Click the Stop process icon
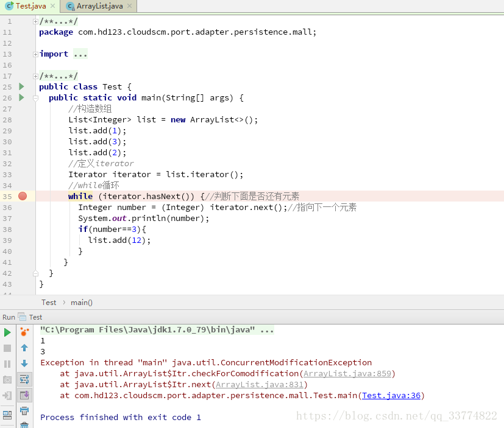Viewport: 504px width, 428px height. (x=7, y=349)
